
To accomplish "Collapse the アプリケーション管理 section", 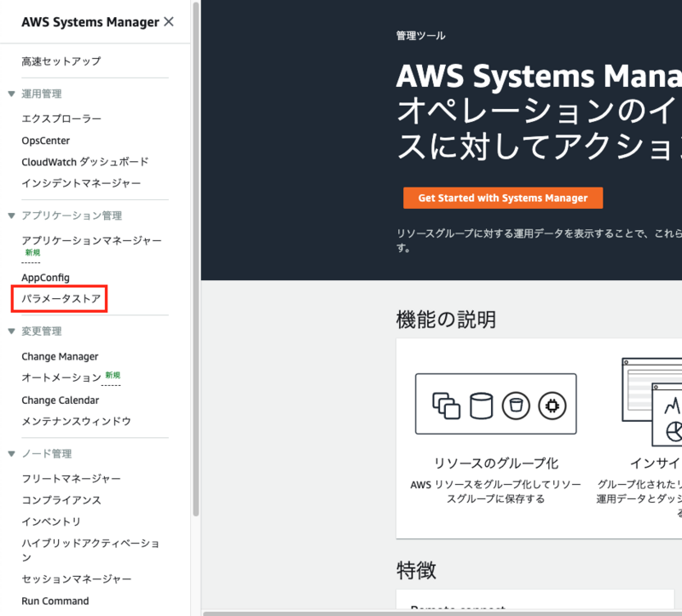I will click(12, 216).
